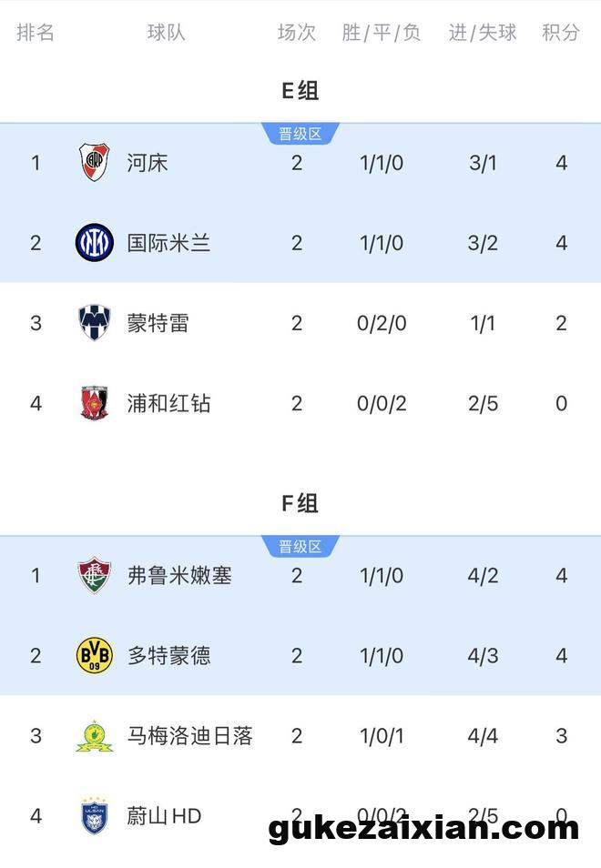Click the BVB 09 Dortmund logo

94,655
